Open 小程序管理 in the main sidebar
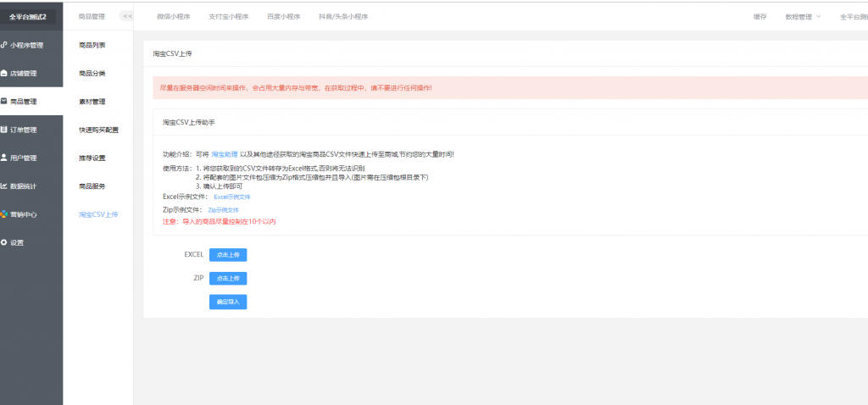The width and height of the screenshot is (868, 405). (x=26, y=46)
